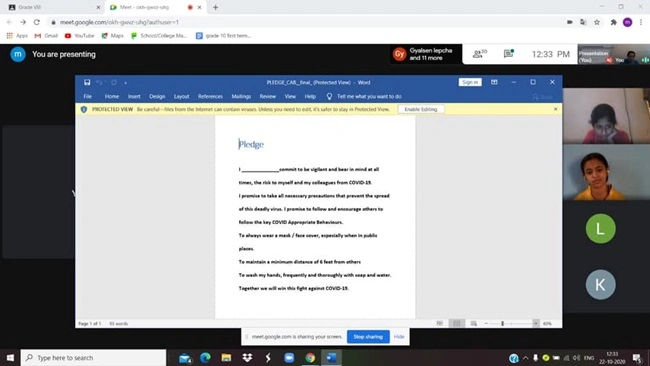
Task: Open Dropbox from the taskbar
Action: coord(247,357)
